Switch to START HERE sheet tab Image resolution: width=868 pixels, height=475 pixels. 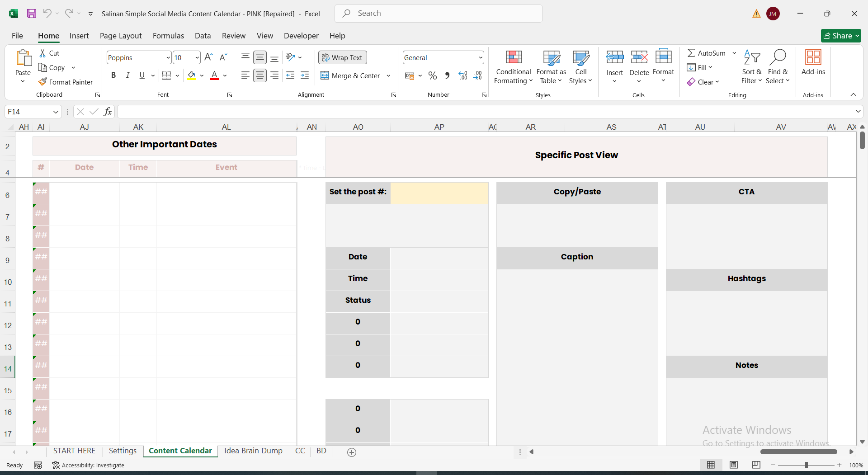point(74,451)
